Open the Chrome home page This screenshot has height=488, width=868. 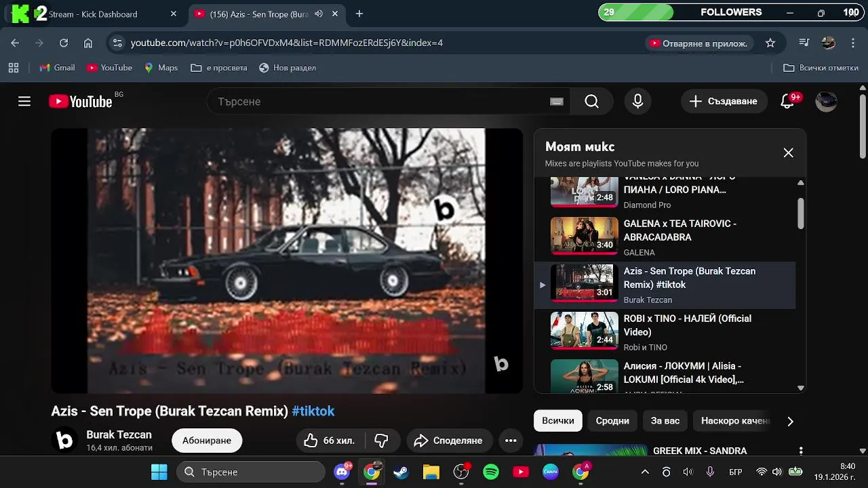(88, 43)
